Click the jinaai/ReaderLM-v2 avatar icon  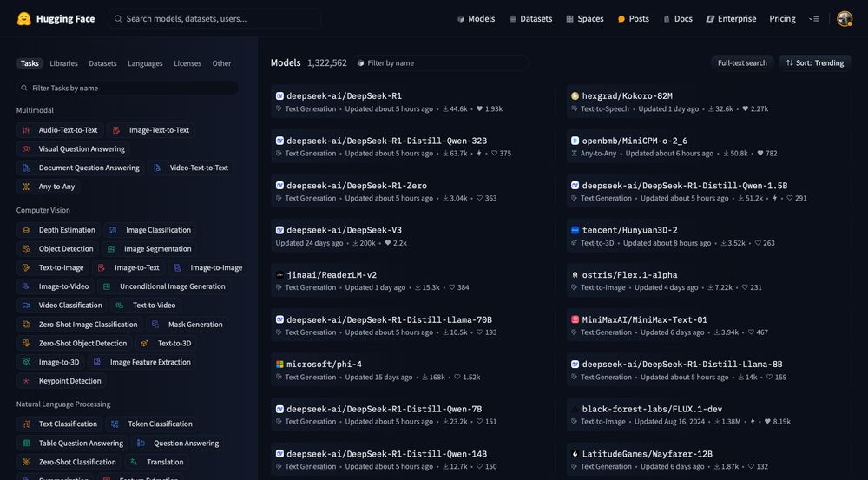pos(279,274)
